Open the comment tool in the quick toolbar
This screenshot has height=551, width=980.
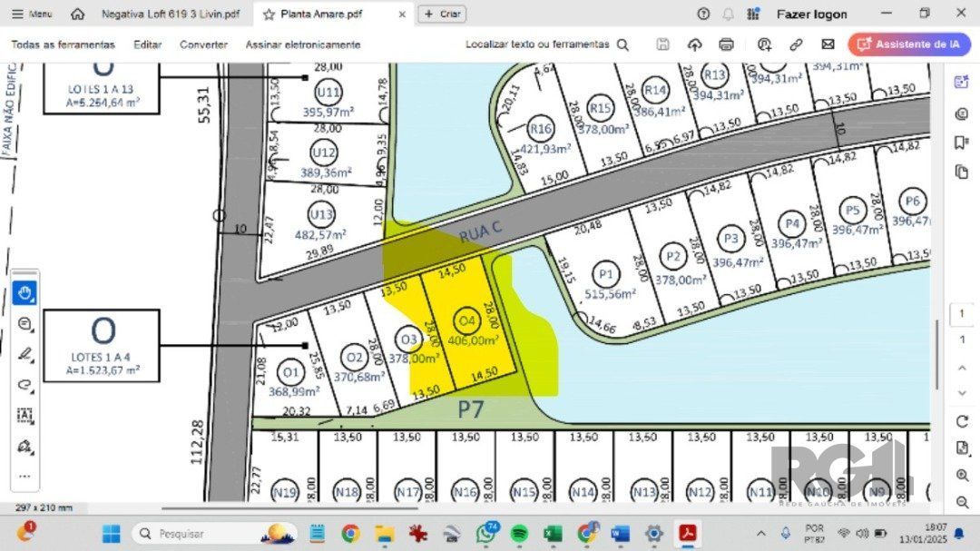[x=24, y=324]
